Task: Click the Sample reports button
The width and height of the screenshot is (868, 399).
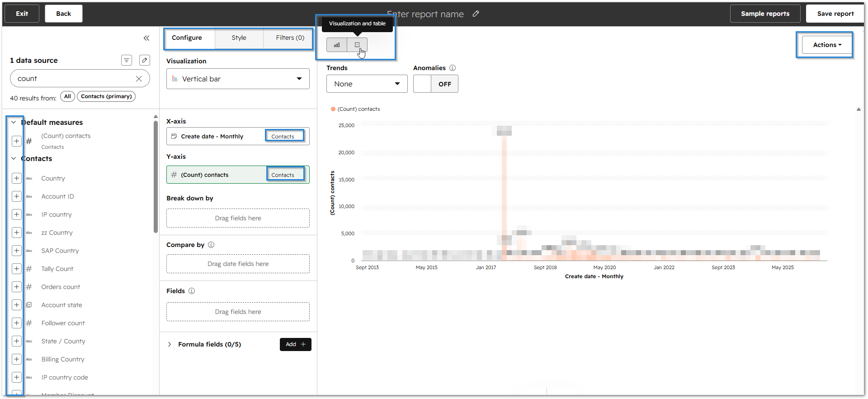Action: pos(765,14)
